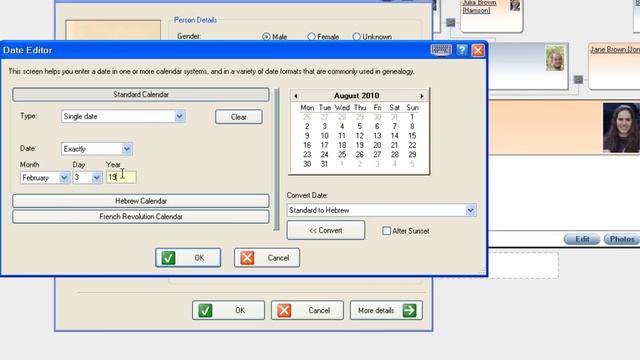Click the Clear button
The image size is (640, 360).
(x=239, y=117)
